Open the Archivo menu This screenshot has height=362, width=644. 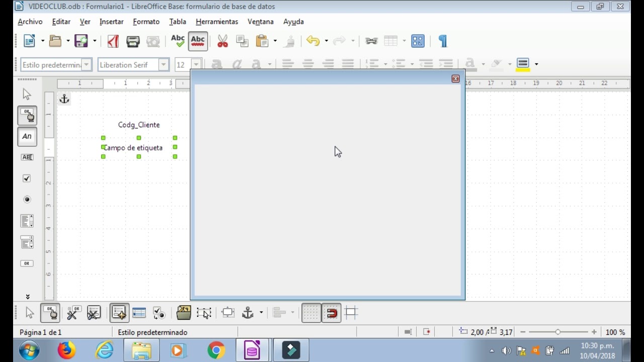pyautogui.click(x=30, y=22)
